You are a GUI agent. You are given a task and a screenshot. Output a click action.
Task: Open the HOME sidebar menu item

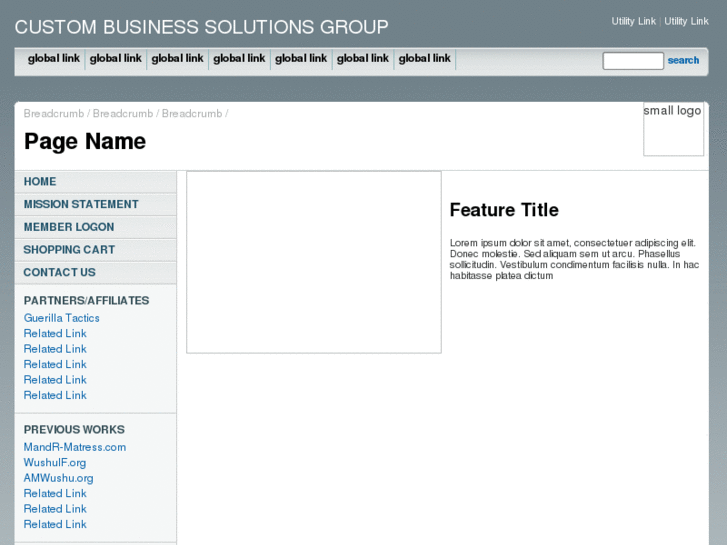40,182
